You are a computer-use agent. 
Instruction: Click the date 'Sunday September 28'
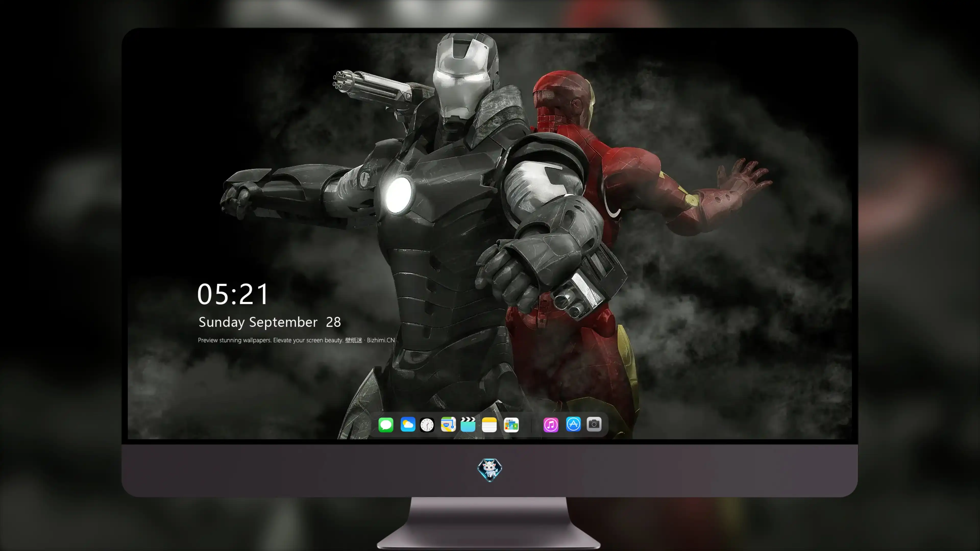pos(270,322)
